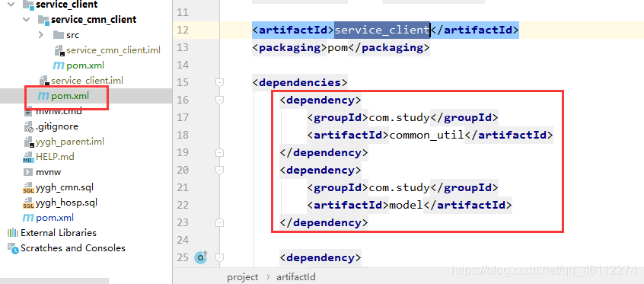Open the .gitignore file
Viewport: 644px width, 284px height.
56,126
